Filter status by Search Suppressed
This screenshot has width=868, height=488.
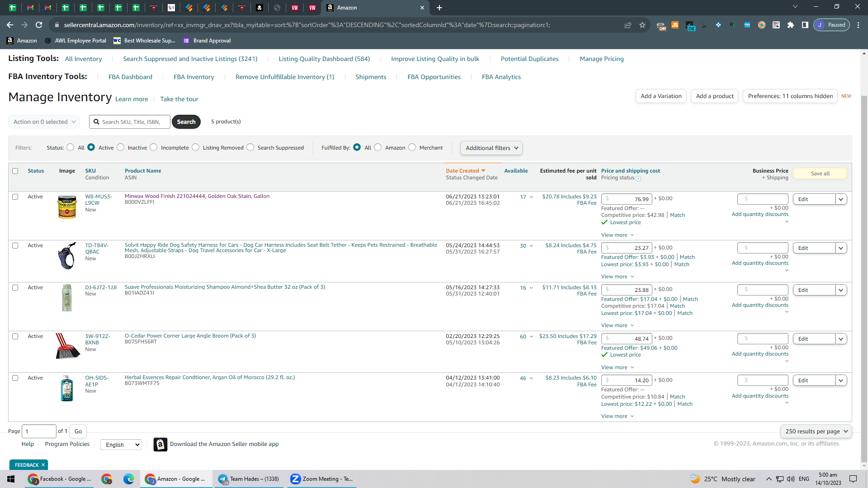pos(250,147)
